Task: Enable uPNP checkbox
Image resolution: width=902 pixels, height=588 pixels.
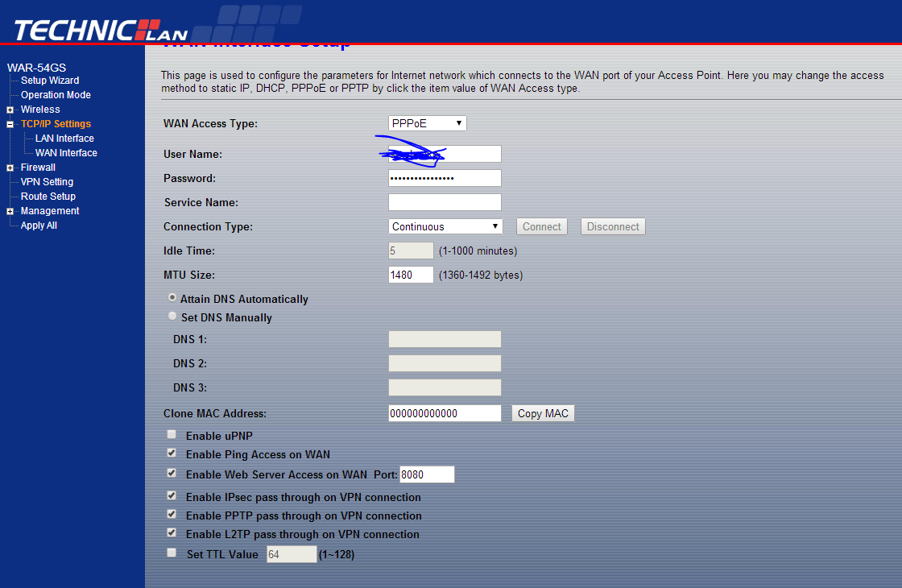Action: (x=172, y=434)
